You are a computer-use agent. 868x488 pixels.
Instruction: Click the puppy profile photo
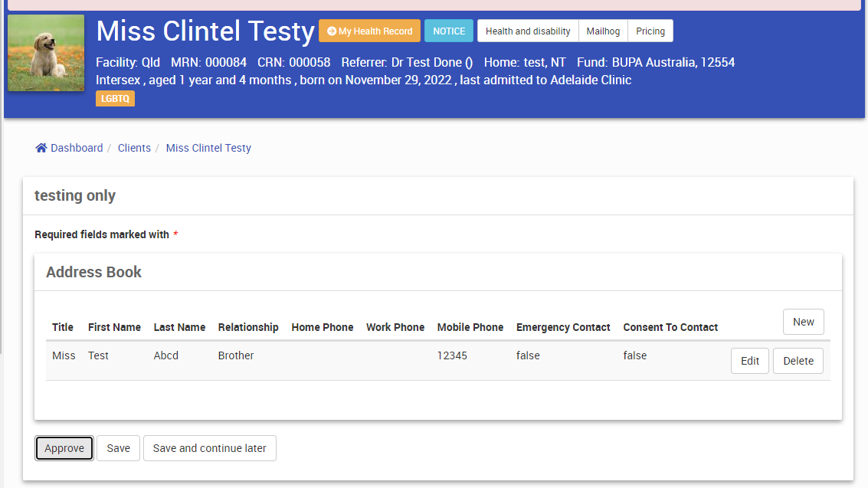(46, 53)
